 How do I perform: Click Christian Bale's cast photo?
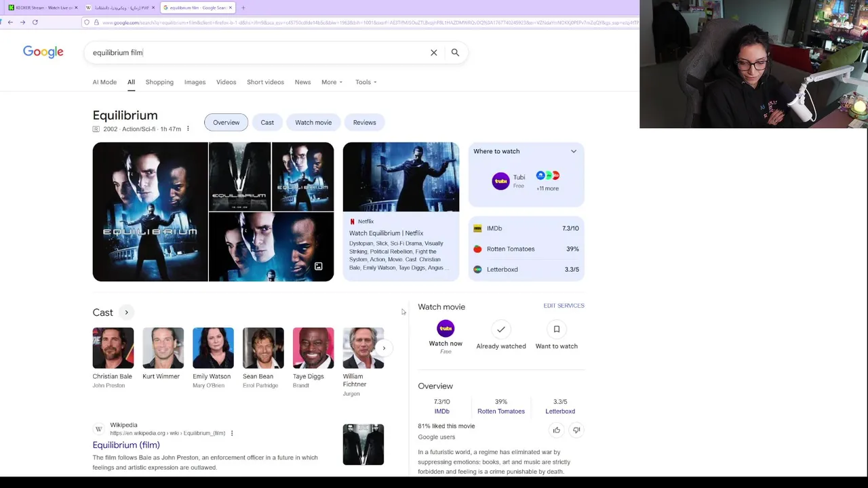click(113, 348)
